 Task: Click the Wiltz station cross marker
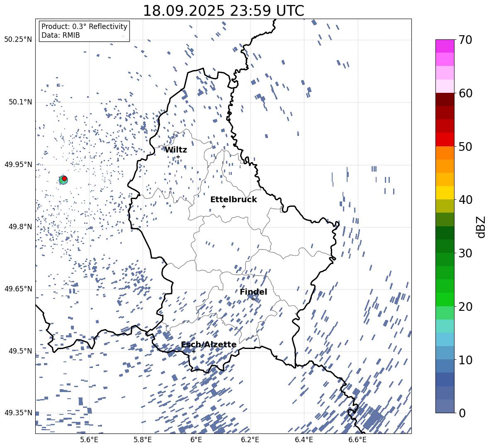click(178, 157)
